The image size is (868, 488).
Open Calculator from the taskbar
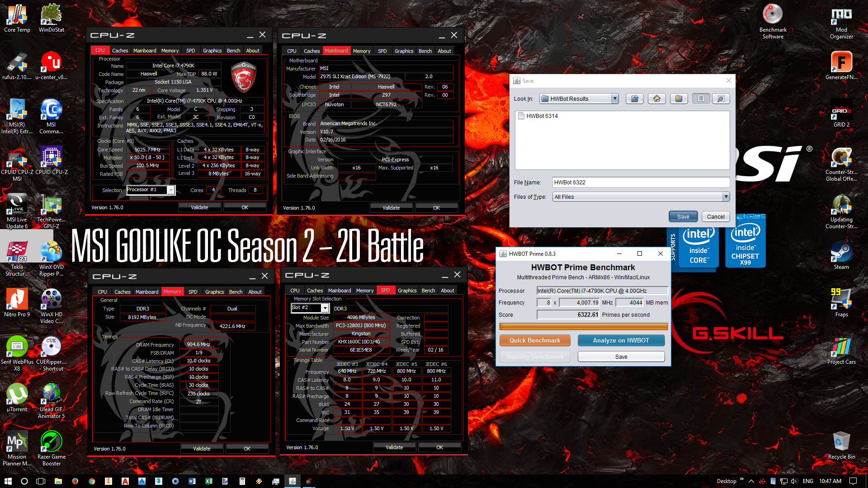[x=242, y=481]
